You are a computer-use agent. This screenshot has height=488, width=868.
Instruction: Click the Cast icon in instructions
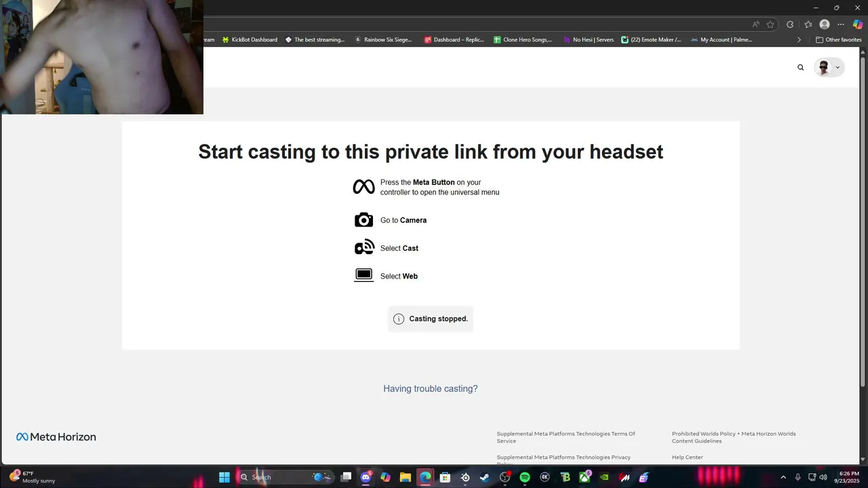coord(364,247)
